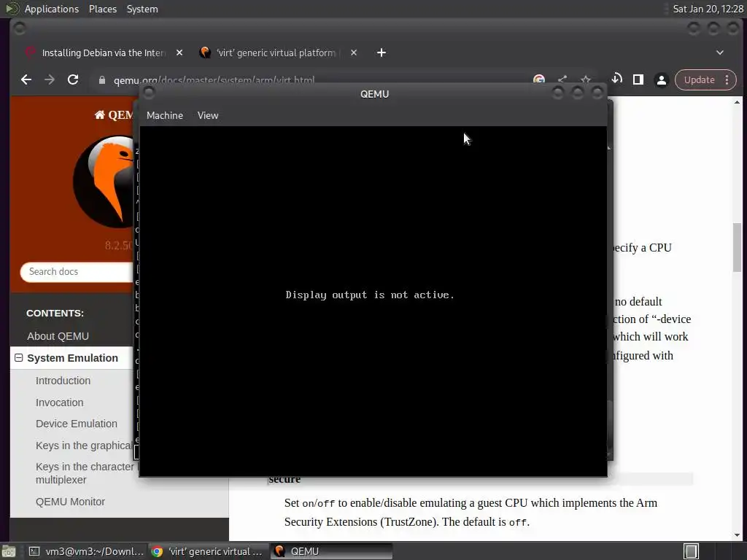The height and width of the screenshot is (560, 747).
Task: Open a new browser tab
Action: (x=381, y=52)
